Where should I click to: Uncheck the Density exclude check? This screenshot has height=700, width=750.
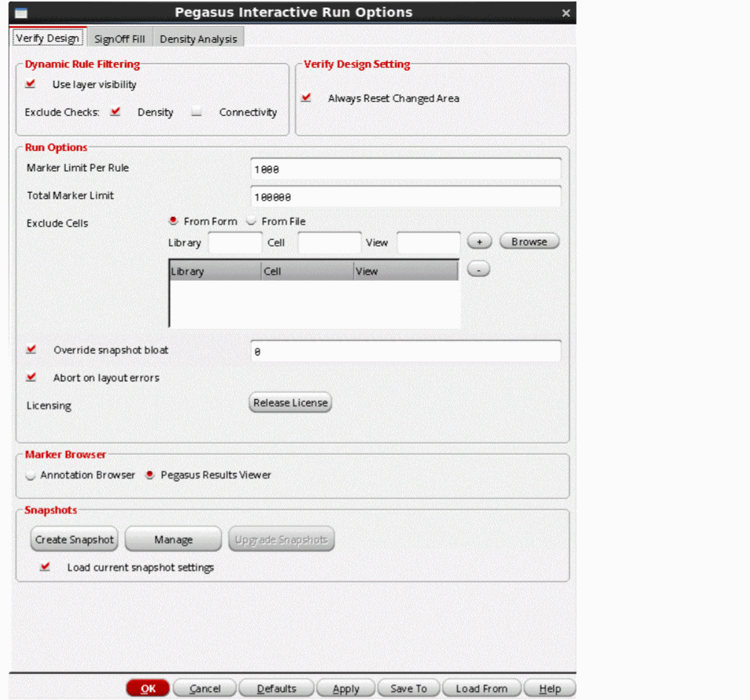tap(115, 112)
